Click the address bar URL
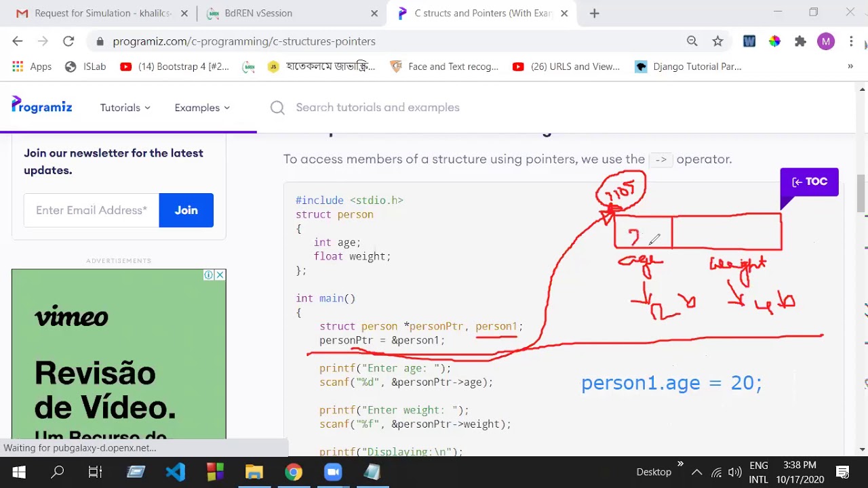 tap(244, 41)
